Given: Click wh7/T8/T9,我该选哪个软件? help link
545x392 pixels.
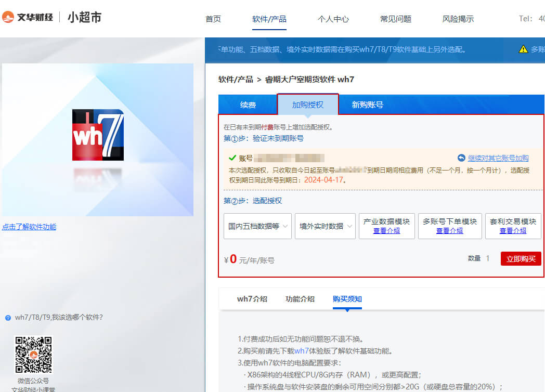Looking at the screenshot, I should click(59, 317).
